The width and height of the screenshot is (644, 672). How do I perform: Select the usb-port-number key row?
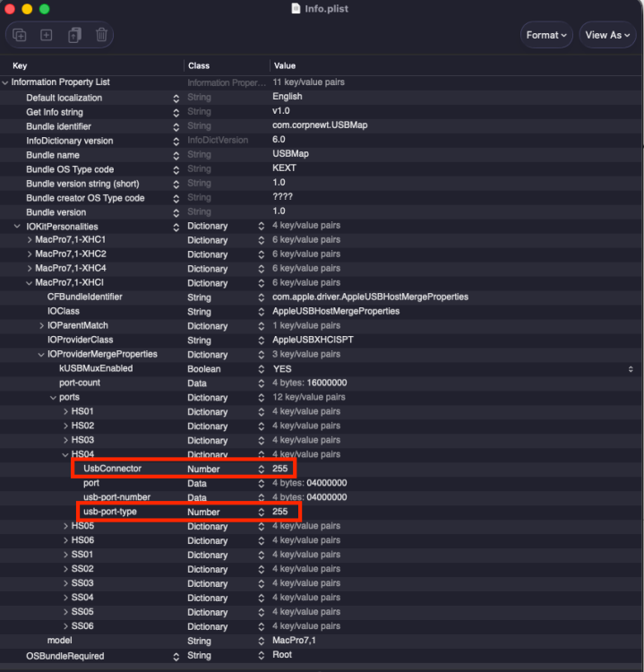click(116, 497)
